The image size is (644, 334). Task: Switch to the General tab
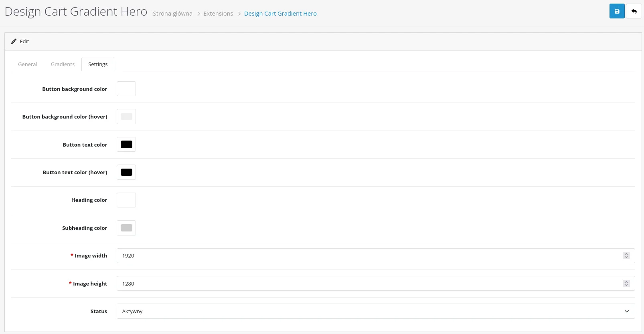coord(28,64)
